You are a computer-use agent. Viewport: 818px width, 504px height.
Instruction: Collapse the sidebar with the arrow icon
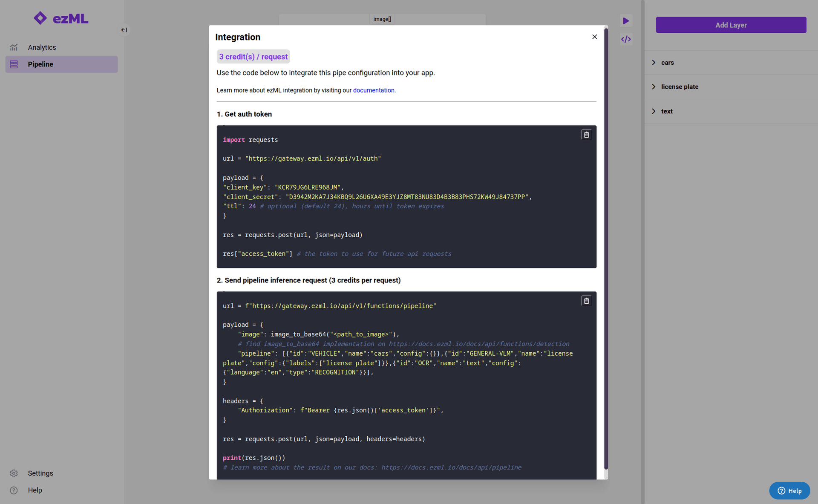point(124,30)
